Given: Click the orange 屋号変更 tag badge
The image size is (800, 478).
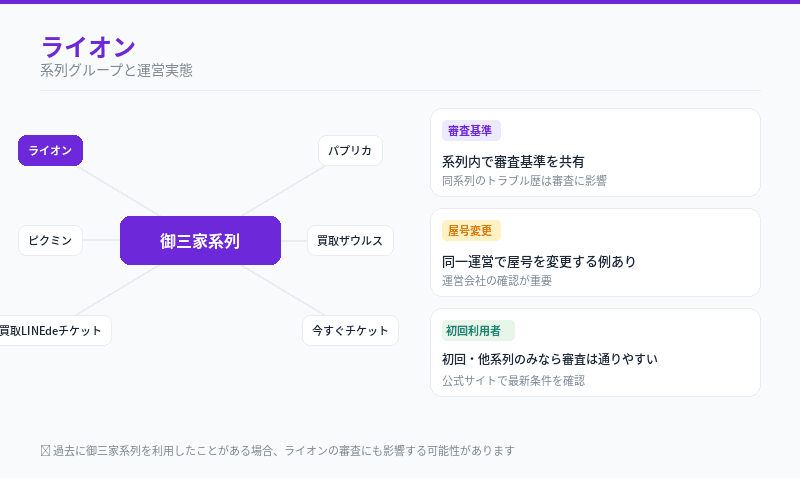Looking at the screenshot, I should (471, 231).
